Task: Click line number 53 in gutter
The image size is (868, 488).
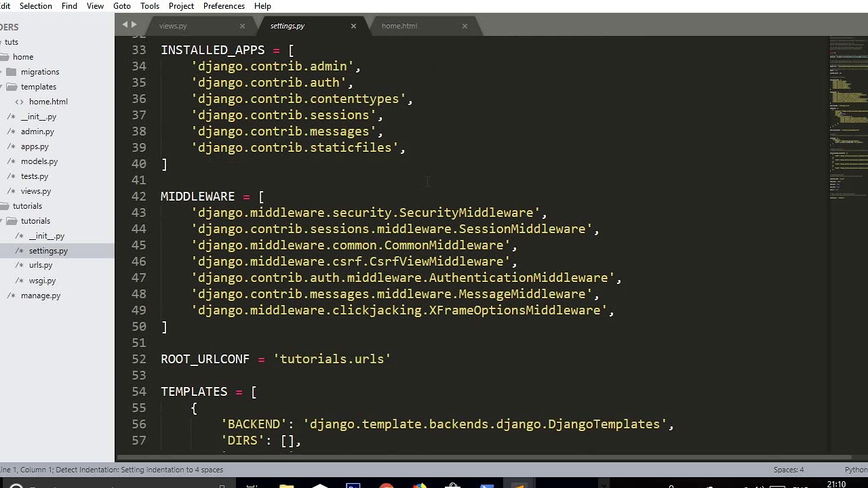Action: (x=138, y=375)
